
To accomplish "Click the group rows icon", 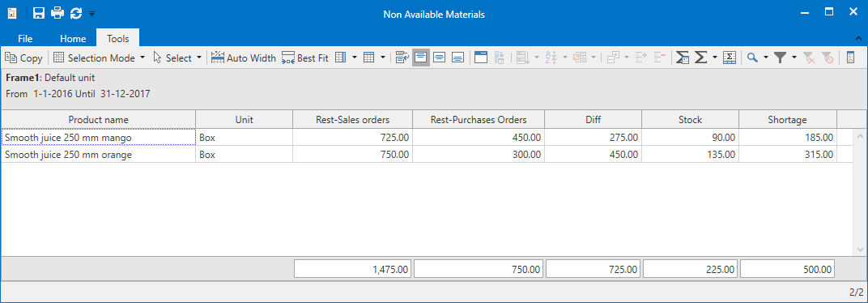I will (x=522, y=58).
